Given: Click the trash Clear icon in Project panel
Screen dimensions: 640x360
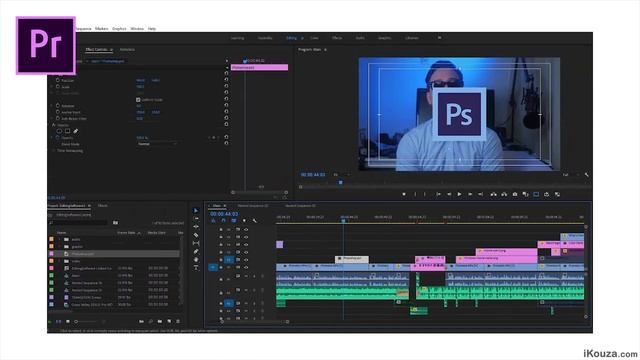Looking at the screenshot, I should [178, 322].
